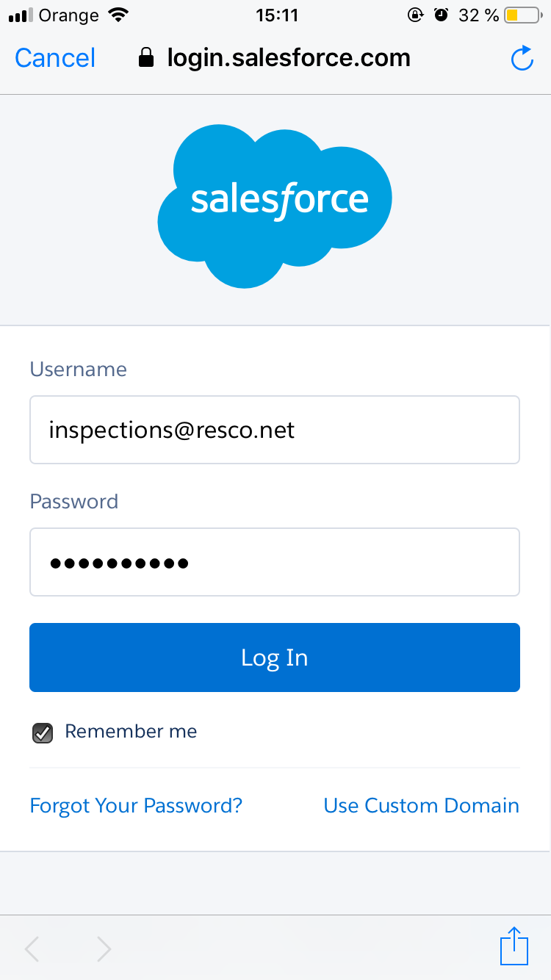Tap the Remember me label text

click(x=131, y=732)
